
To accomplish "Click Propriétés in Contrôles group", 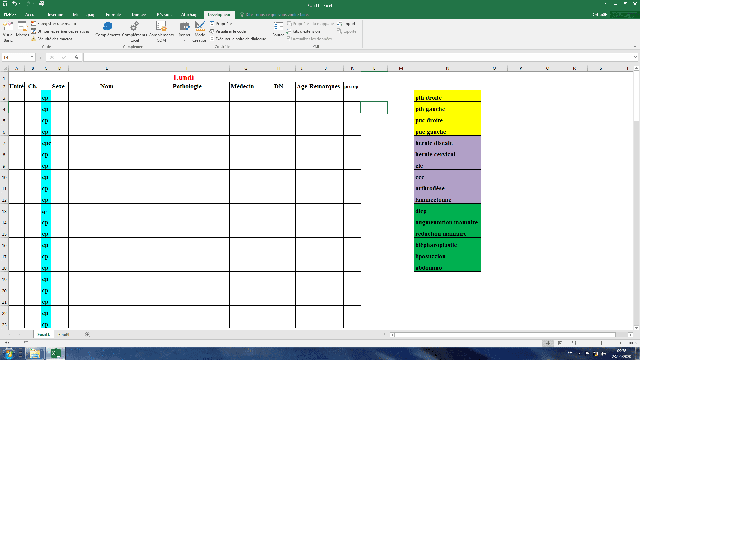I will 224,24.
